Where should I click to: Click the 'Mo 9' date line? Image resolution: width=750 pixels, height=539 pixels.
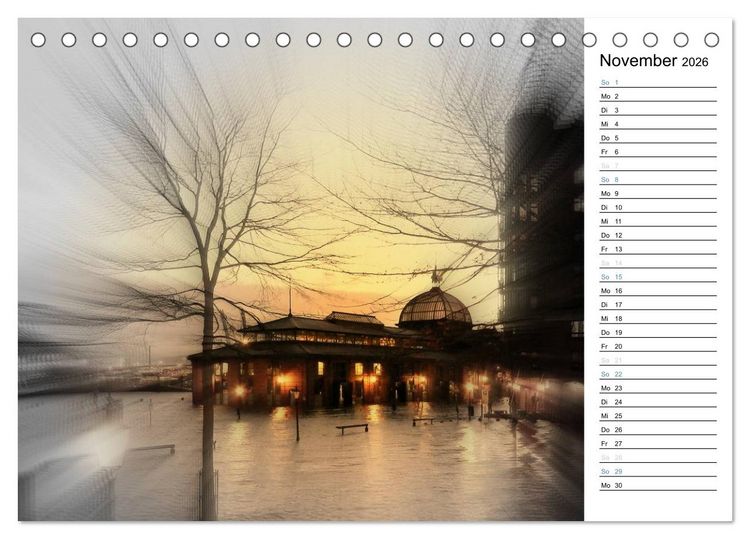coord(658,193)
